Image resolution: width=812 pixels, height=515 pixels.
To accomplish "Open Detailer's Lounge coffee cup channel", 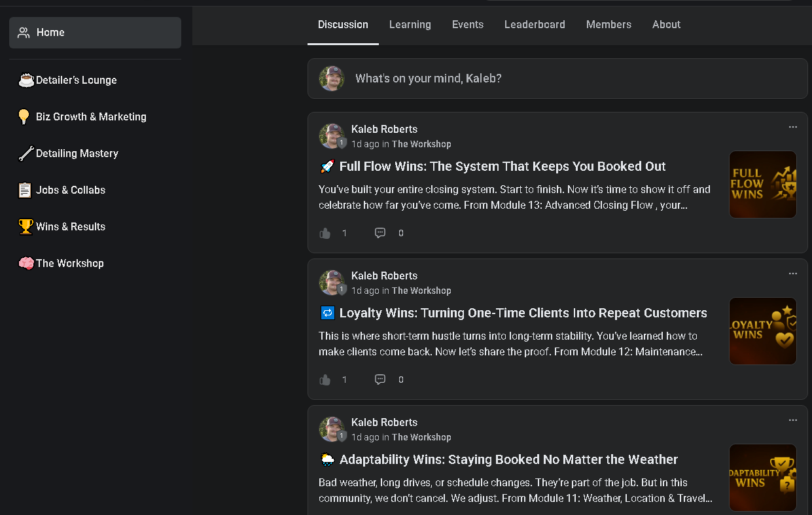I will tap(26, 80).
